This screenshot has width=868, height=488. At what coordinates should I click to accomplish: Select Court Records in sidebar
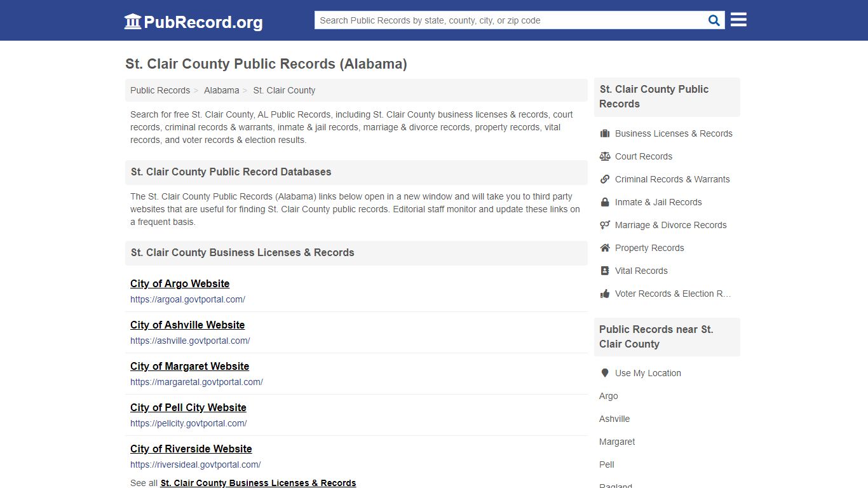tap(644, 156)
